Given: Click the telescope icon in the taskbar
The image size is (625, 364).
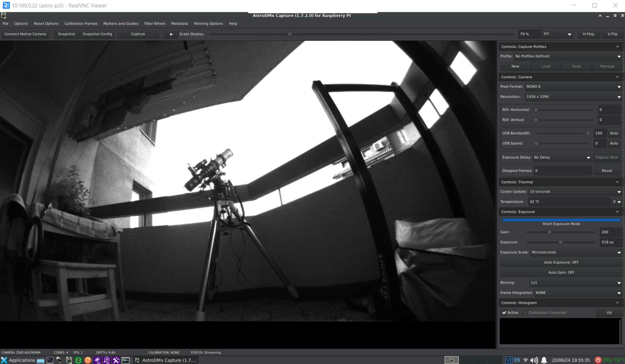Looking at the screenshot, I should pos(59,360).
